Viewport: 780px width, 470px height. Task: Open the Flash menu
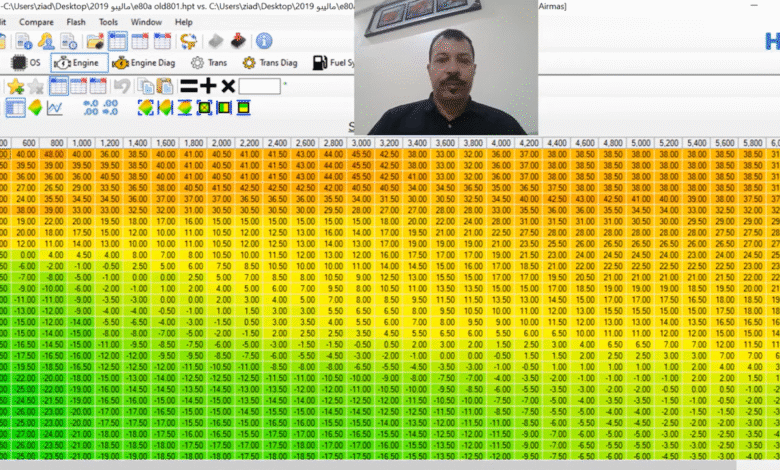point(76,21)
